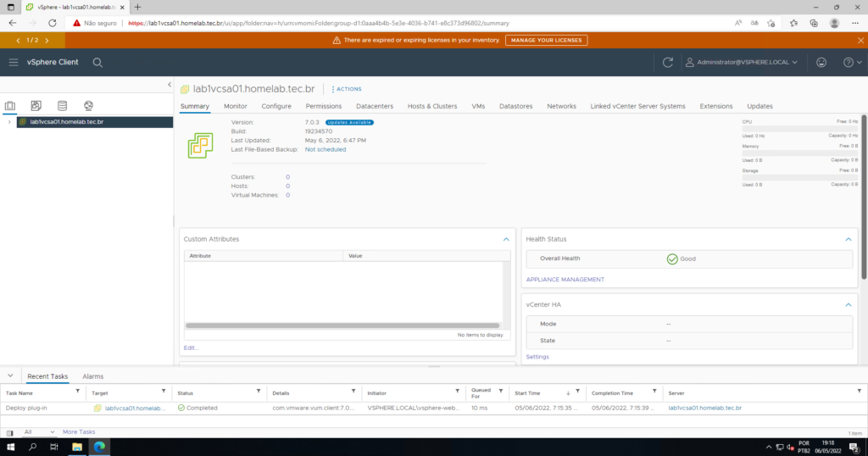Open vCenter HA Settings link
Image resolution: width=868 pixels, height=456 pixels.
pos(537,357)
